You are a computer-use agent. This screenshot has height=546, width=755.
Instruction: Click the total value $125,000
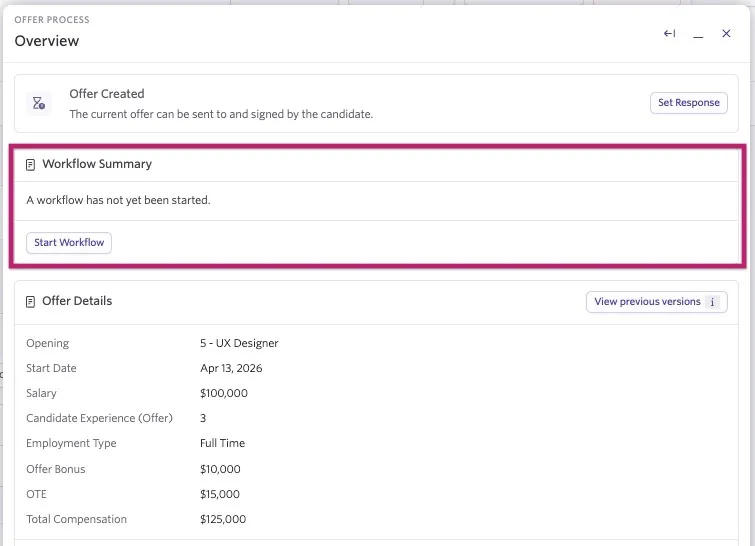tap(223, 520)
